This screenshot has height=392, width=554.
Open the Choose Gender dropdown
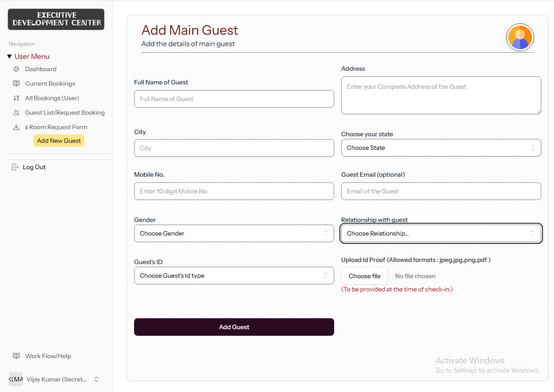[233, 233]
